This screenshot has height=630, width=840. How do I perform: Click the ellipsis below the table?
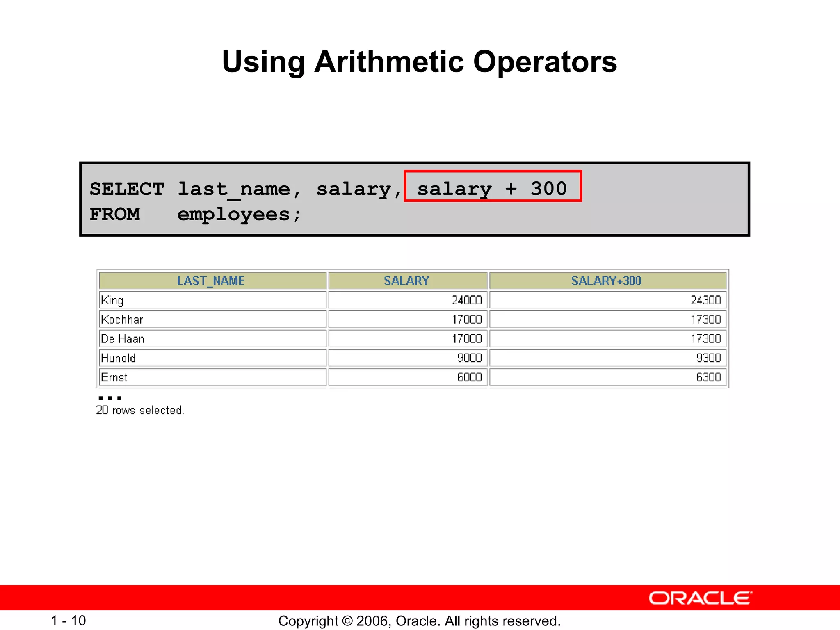[x=110, y=398]
